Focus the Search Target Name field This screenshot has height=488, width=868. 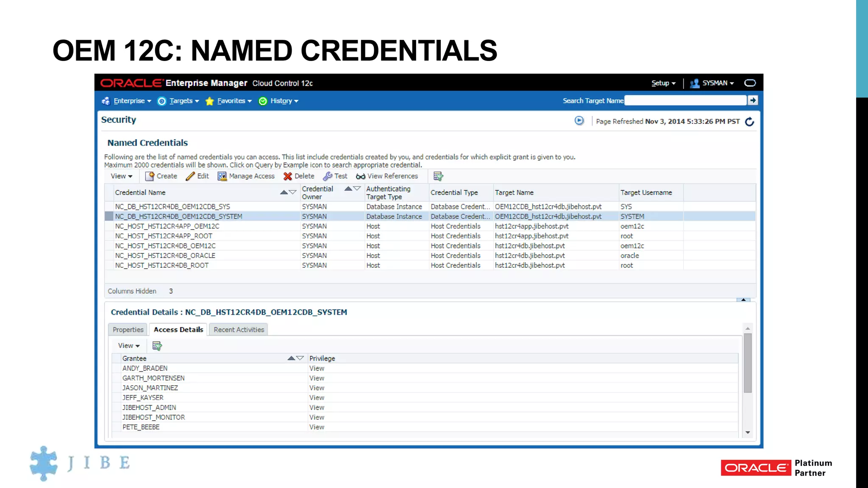[685, 100]
